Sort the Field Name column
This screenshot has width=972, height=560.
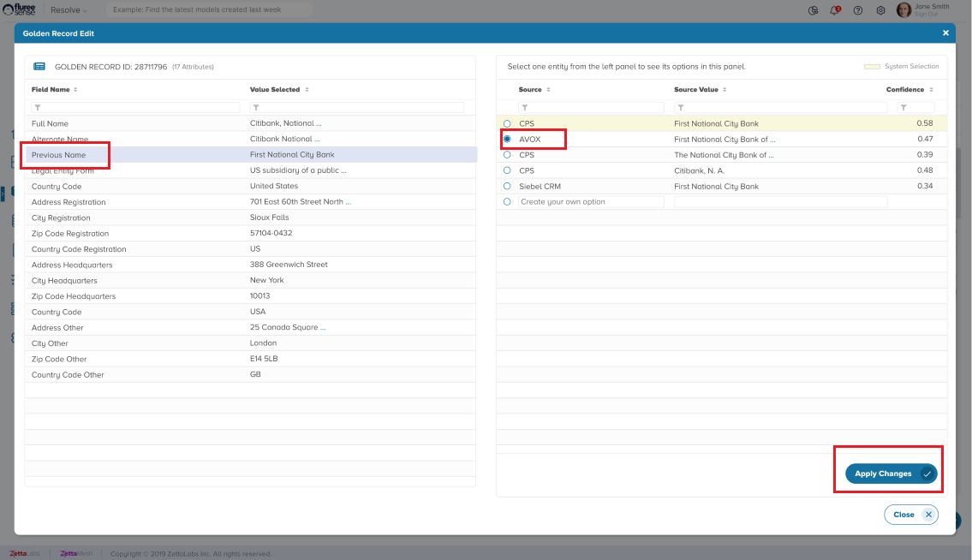click(x=75, y=90)
